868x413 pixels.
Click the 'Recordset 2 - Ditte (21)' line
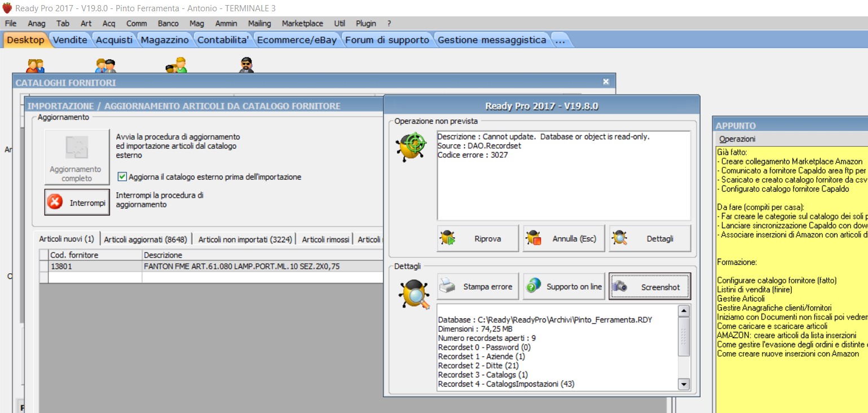(x=478, y=366)
